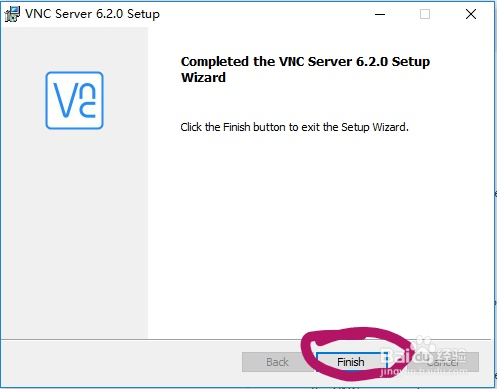Click the word 'Wizard' in the heading

point(203,77)
